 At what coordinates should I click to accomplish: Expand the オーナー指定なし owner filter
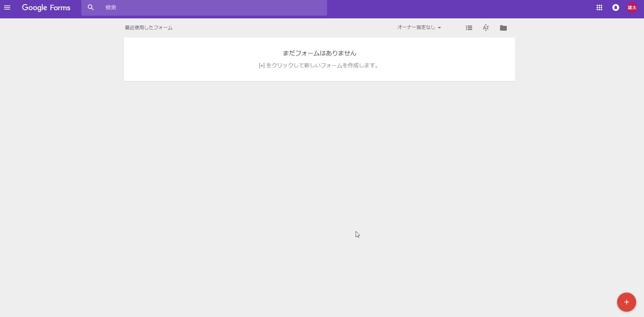(x=419, y=27)
